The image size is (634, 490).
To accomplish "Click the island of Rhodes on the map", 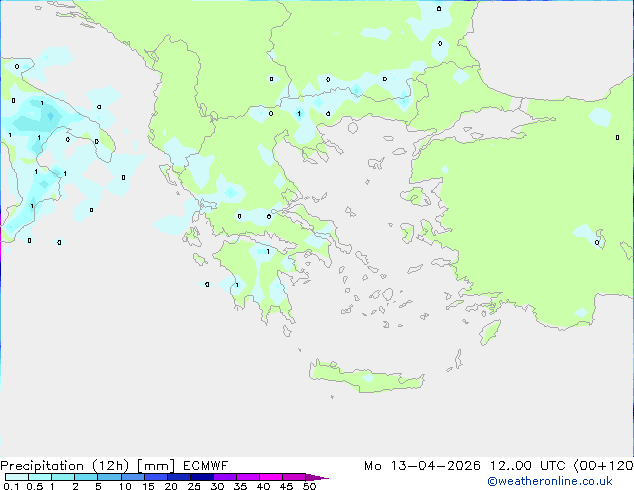I will [490, 332].
